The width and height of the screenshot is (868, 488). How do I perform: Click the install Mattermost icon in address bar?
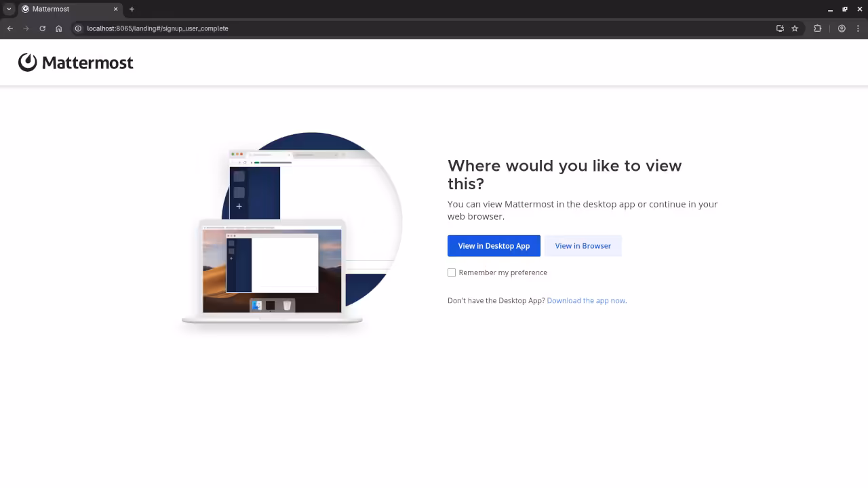779,28
